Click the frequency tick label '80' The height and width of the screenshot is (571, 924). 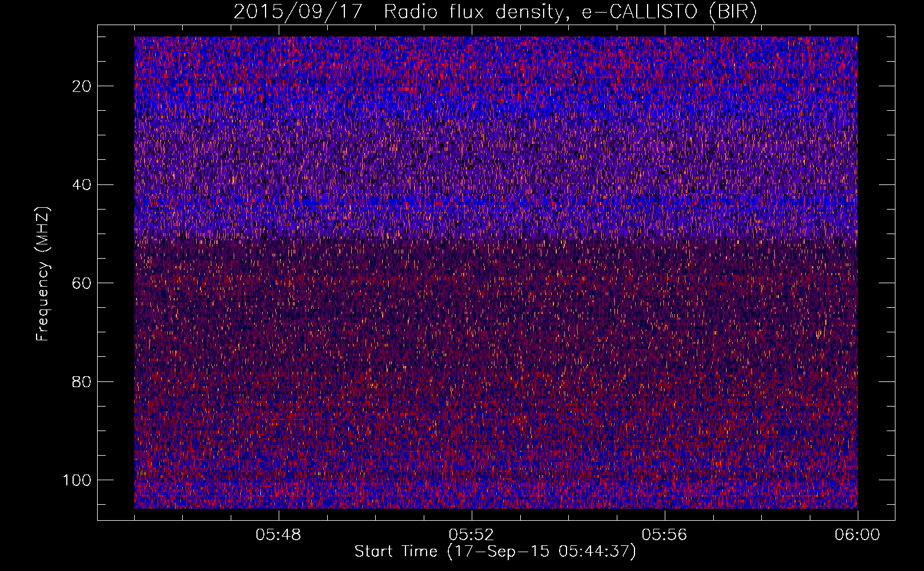pos(82,382)
